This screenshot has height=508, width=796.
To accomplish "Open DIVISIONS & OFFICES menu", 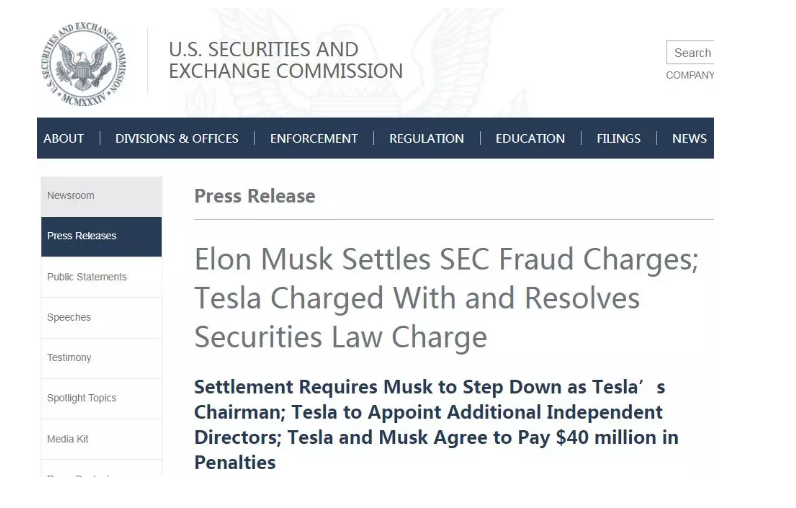I will 177,139.
